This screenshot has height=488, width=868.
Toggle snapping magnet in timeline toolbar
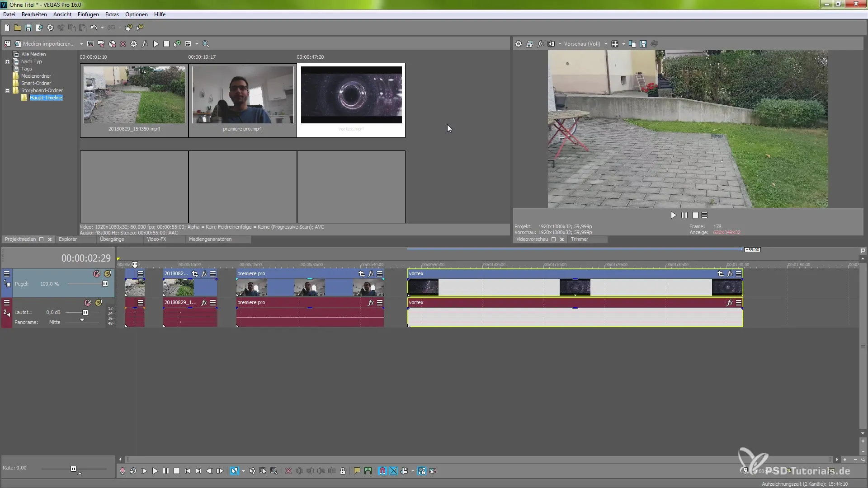coord(382,471)
